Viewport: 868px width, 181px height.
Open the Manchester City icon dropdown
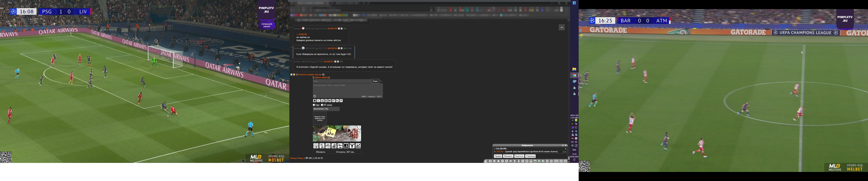tap(326, 109)
